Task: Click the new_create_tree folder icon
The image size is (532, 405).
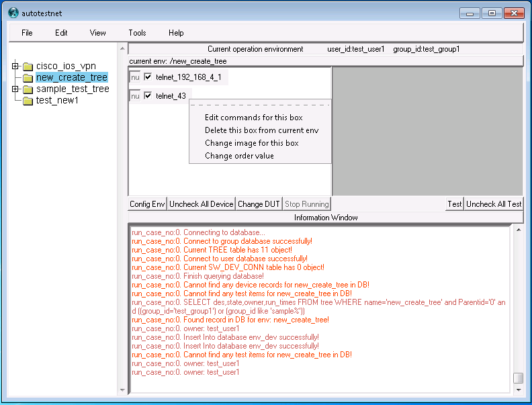Action: 28,78
